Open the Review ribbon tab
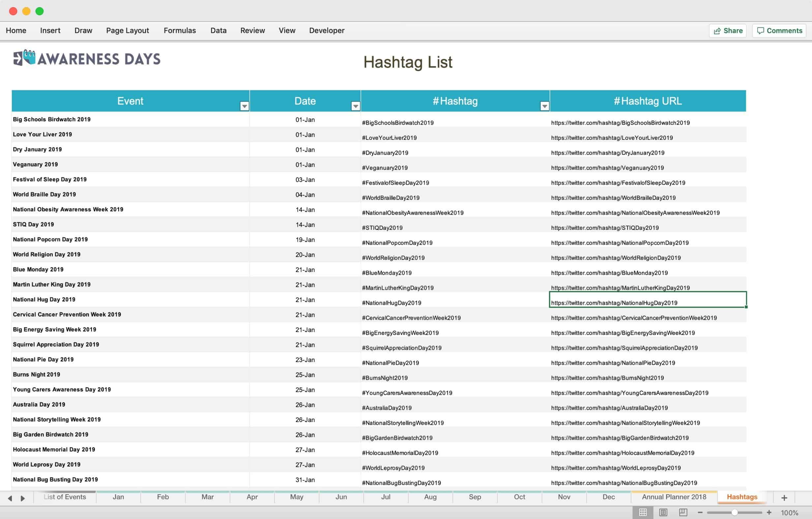The image size is (812, 519). tap(252, 30)
